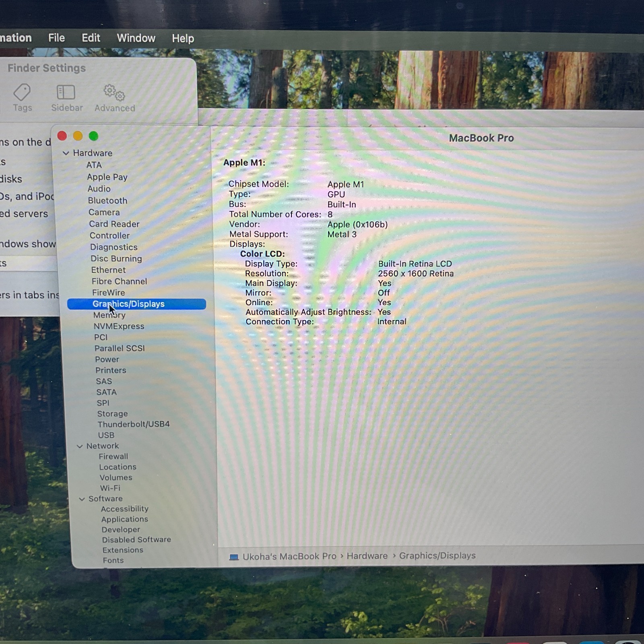The image size is (644, 644).
Task: Select PCI in the sidebar
Action: (x=101, y=337)
